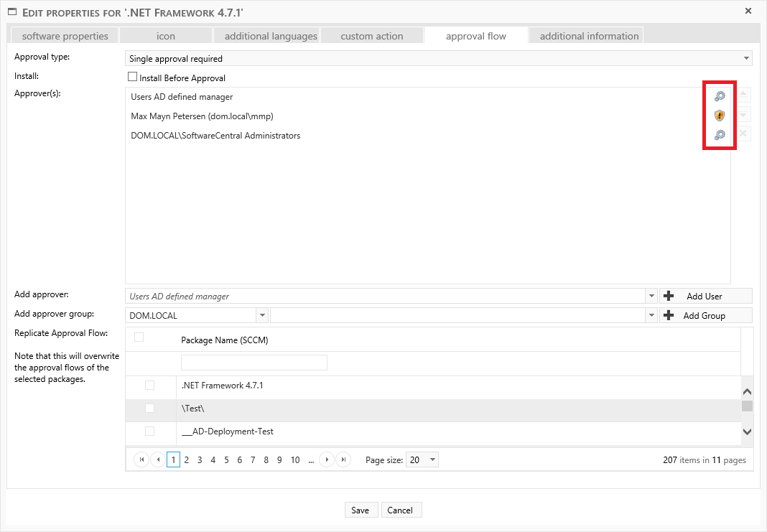
Task: Click the shield icon beside Max Mayn Petersen
Action: coord(719,116)
